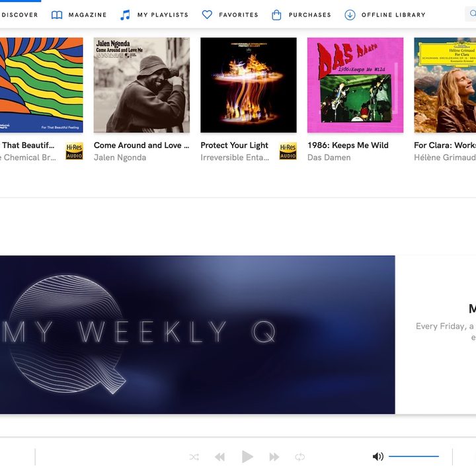Click the Offline Library download icon

point(350,15)
